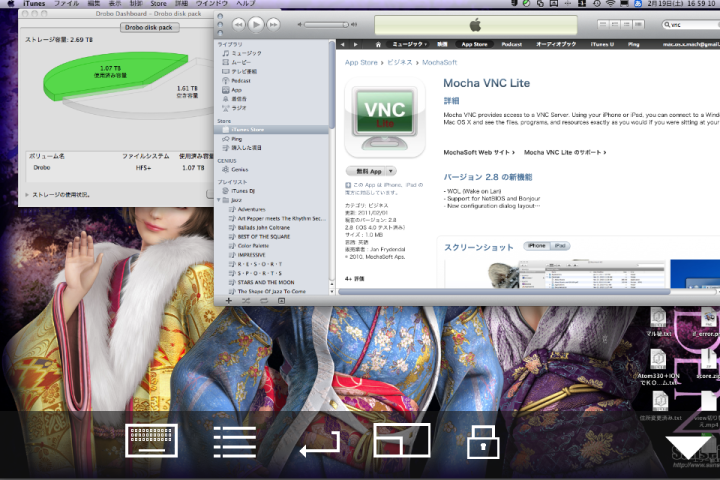Switch iTunes to grid view

click(627, 24)
